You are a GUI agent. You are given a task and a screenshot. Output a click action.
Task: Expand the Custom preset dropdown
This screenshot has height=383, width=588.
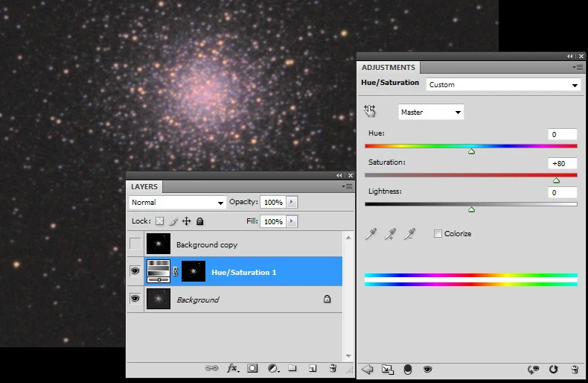point(502,85)
